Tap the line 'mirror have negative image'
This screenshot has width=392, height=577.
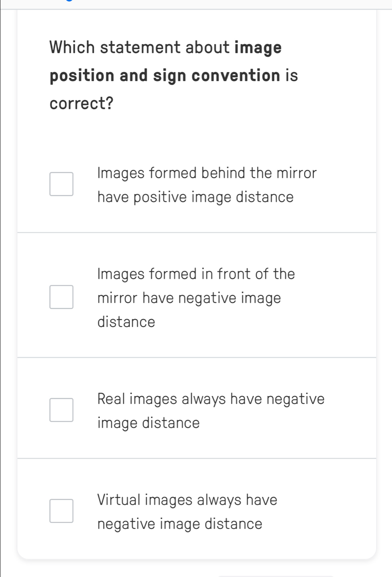coord(189,298)
